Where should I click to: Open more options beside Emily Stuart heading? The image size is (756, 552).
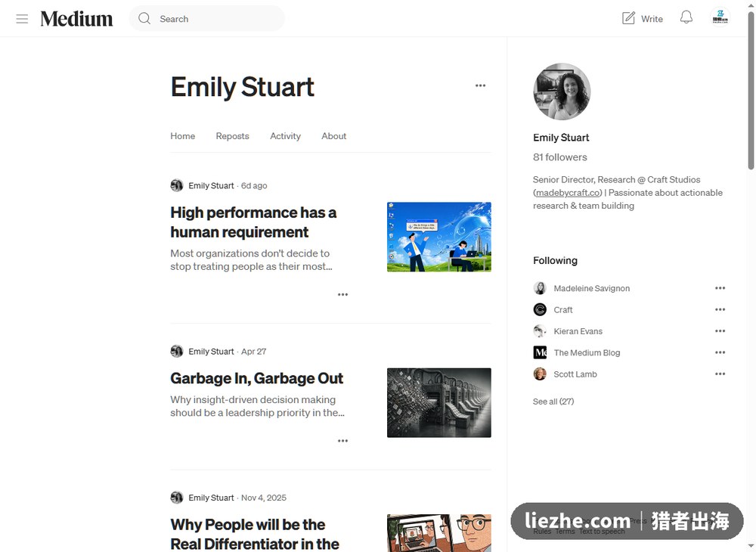pos(480,85)
